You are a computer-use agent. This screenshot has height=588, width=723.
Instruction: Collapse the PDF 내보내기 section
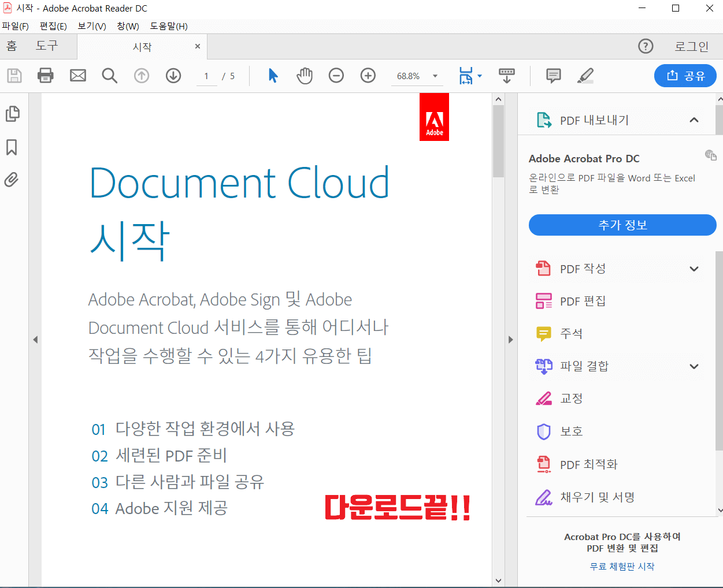coord(694,120)
